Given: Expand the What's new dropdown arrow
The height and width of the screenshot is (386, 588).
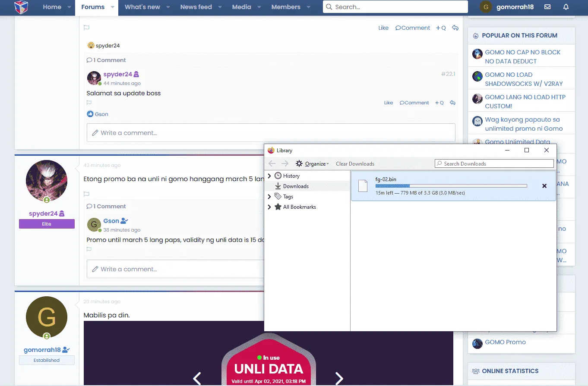Looking at the screenshot, I should pos(168,7).
